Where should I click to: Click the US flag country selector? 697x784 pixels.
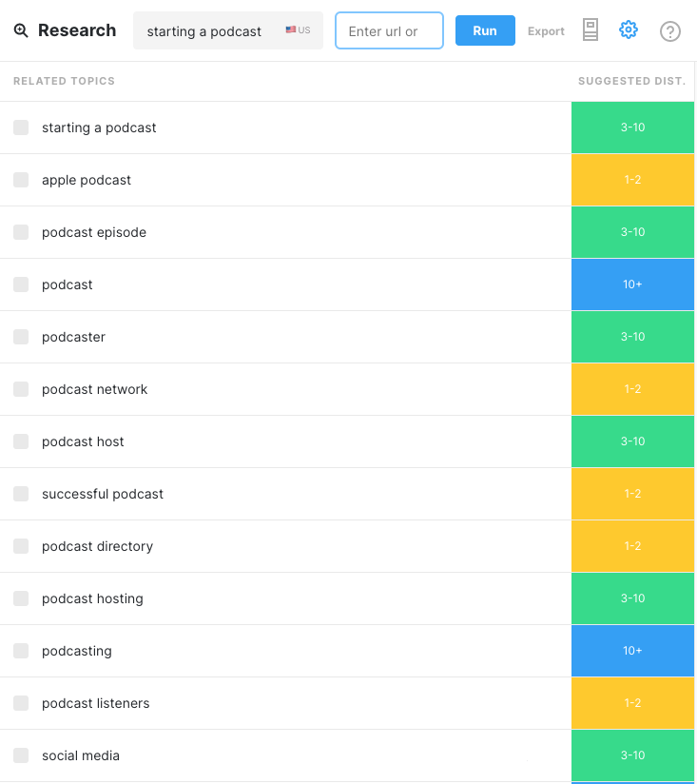tap(298, 30)
